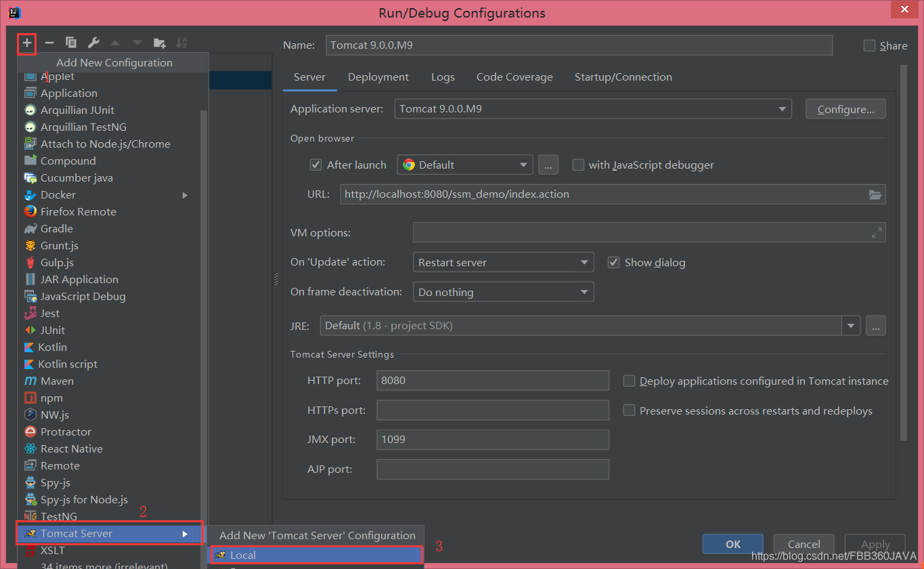Select Arquillian TestNG icon in list
Viewport: 924px width, 569px height.
tap(30, 127)
